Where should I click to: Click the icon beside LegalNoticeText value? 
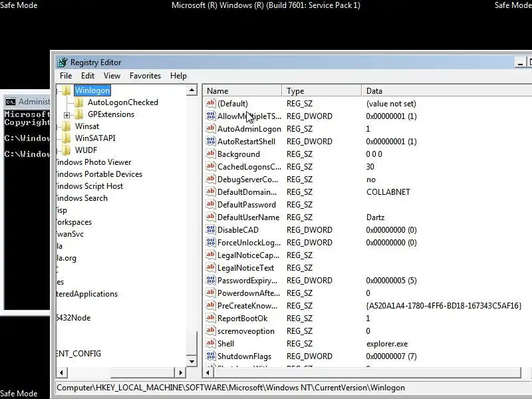click(210, 268)
